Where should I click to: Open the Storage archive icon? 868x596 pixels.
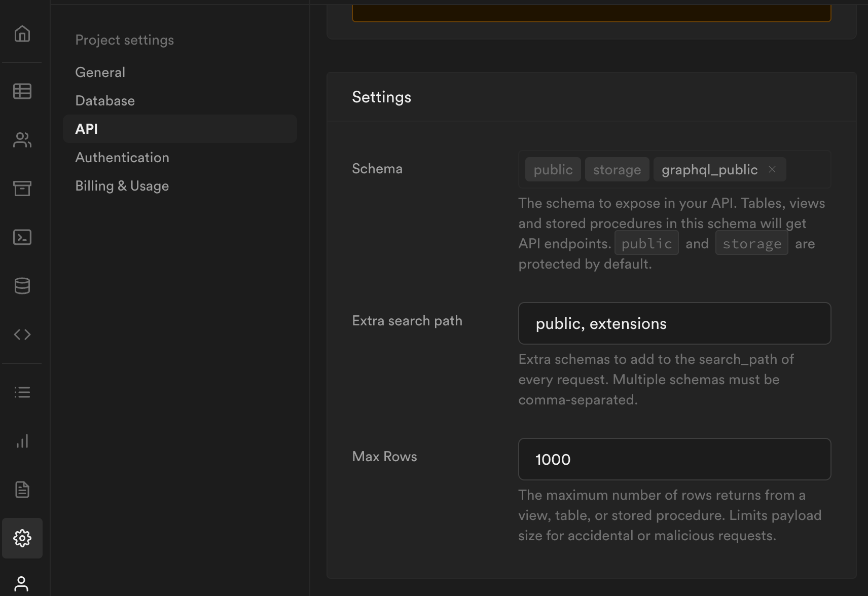[22, 189]
